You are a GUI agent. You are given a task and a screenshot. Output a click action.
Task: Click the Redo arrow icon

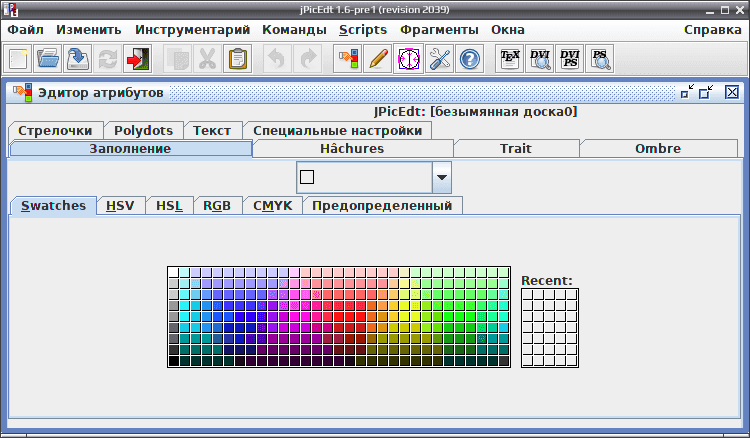pyautogui.click(x=308, y=59)
